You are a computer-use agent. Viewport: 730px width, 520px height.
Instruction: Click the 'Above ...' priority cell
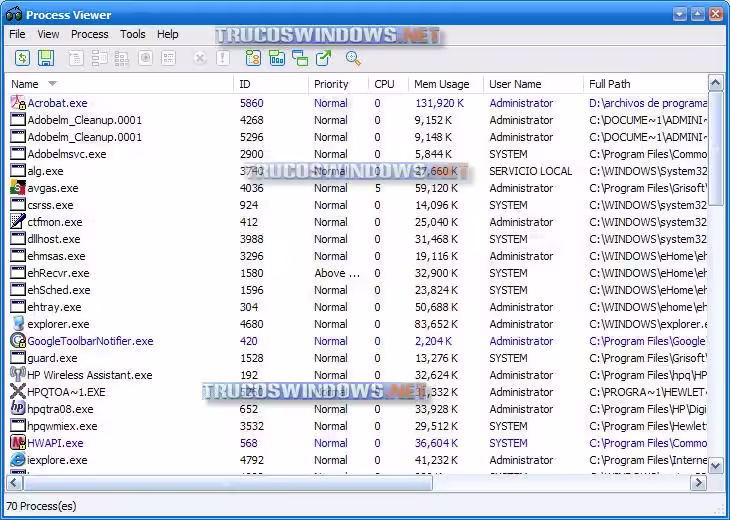click(x=337, y=273)
